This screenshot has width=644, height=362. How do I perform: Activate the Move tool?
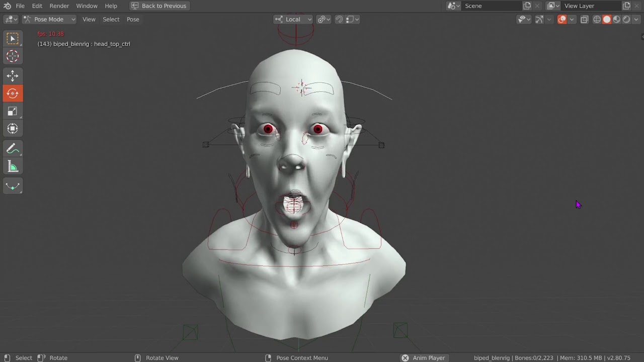click(x=13, y=75)
